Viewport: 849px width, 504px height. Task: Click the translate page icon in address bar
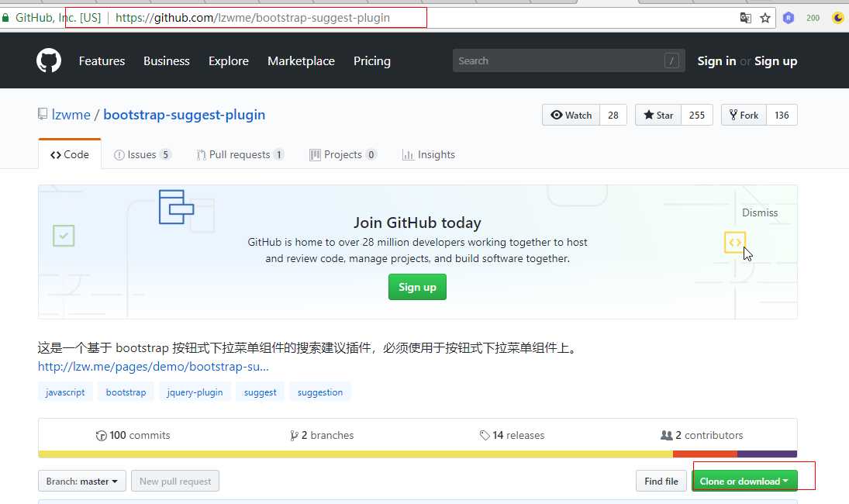pos(746,18)
